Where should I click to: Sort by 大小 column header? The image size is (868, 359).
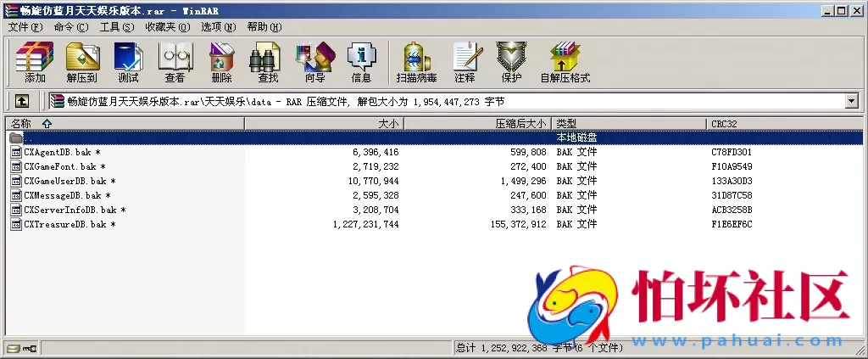click(325, 124)
